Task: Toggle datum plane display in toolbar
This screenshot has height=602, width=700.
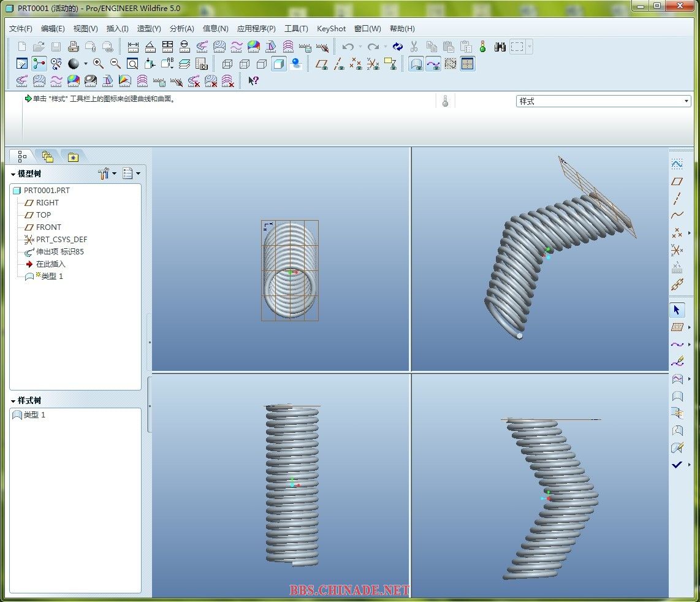Action: [322, 64]
